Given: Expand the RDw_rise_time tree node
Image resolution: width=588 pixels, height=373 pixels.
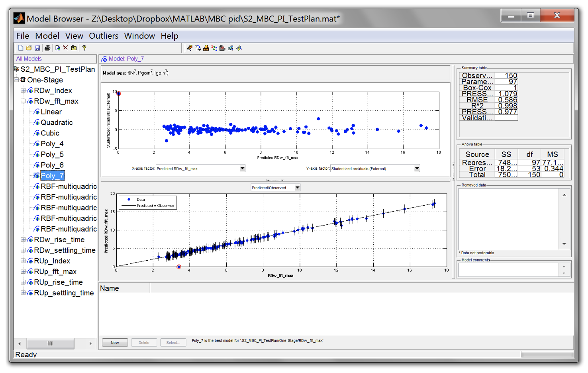Looking at the screenshot, I should tap(23, 240).
